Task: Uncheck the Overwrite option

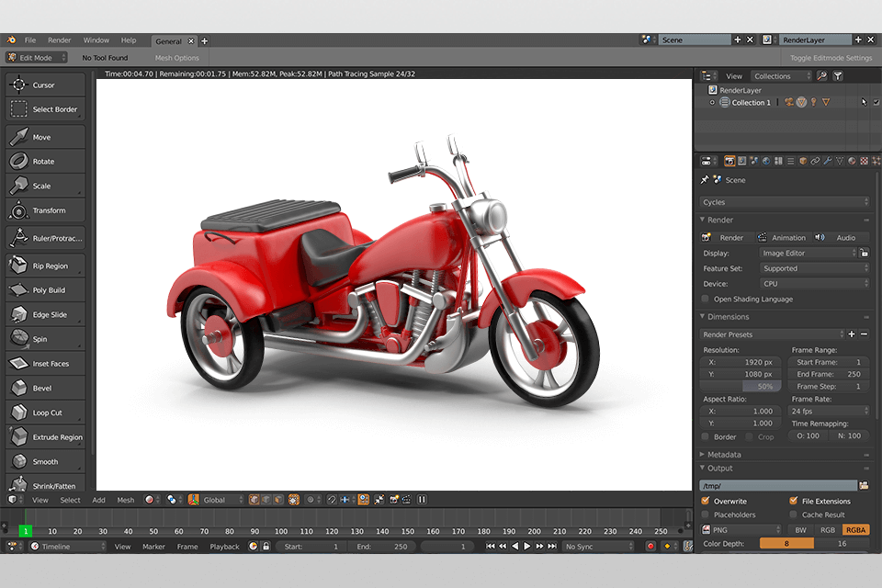Action: click(x=706, y=502)
